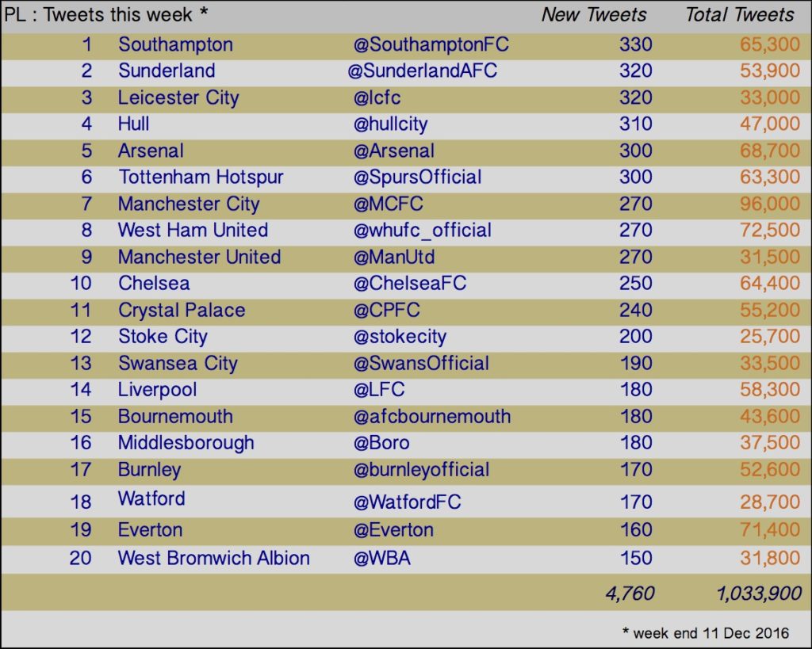Select the Tottenham Hotspur row name
Image resolution: width=812 pixels, height=649 pixels.
201,178
